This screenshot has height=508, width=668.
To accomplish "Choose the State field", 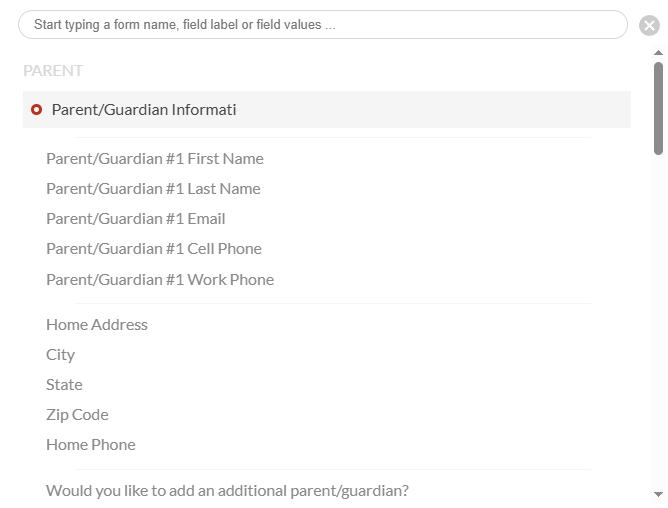I will point(64,384).
